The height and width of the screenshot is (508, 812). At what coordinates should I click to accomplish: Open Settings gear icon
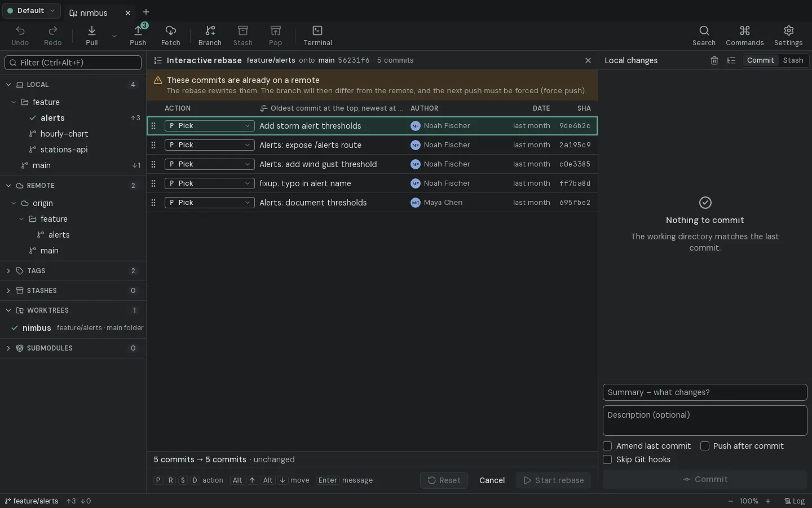(x=788, y=36)
